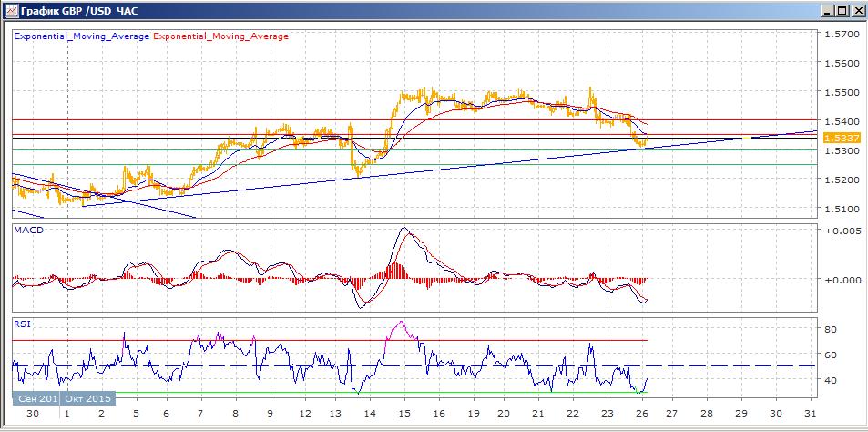Click the Сен 201 month label
Viewport: 868px width, 432px height.
(x=36, y=399)
